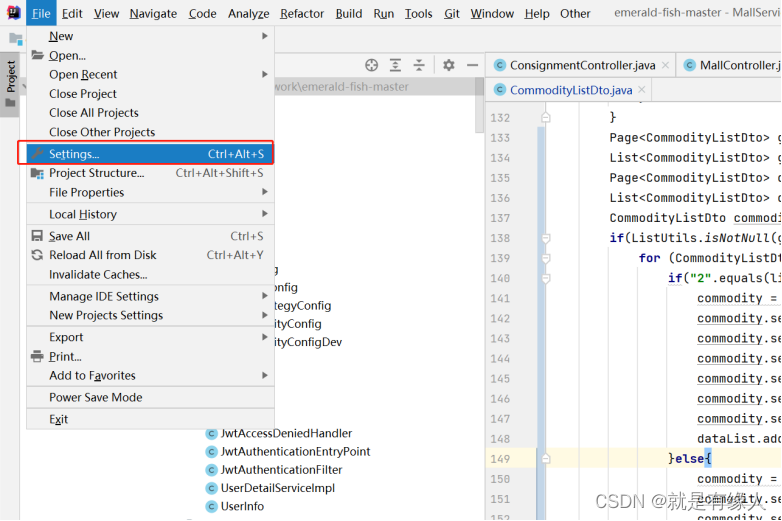
Task: Expand the Local History submenu
Action: pyautogui.click(x=150, y=214)
